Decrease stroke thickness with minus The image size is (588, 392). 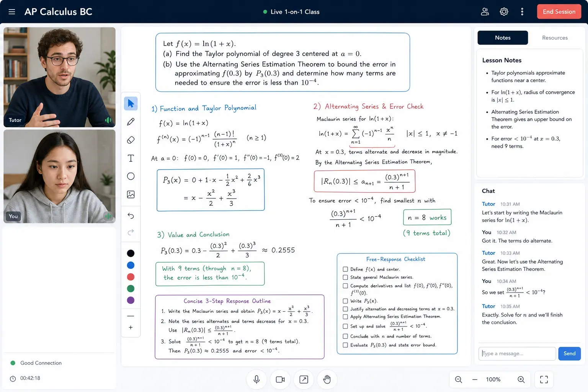point(131,316)
